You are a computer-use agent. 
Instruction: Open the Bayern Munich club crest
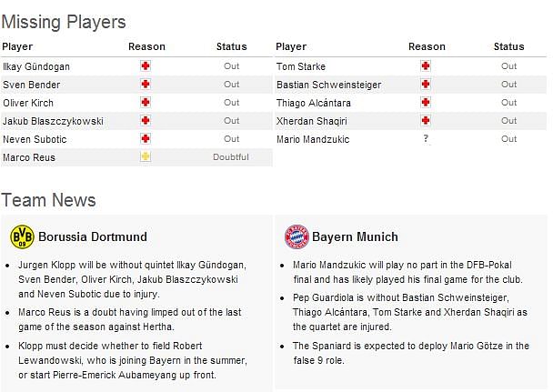[x=297, y=236]
